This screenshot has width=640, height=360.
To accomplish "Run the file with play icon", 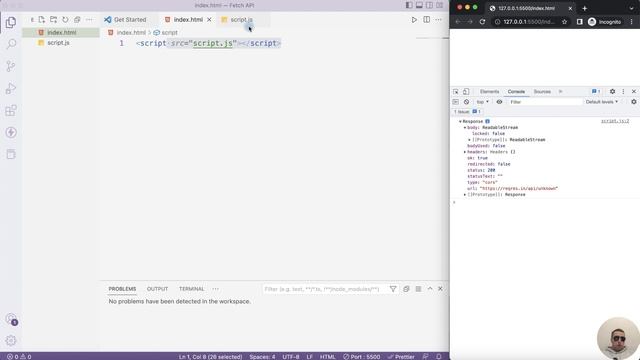I will coord(414,20).
